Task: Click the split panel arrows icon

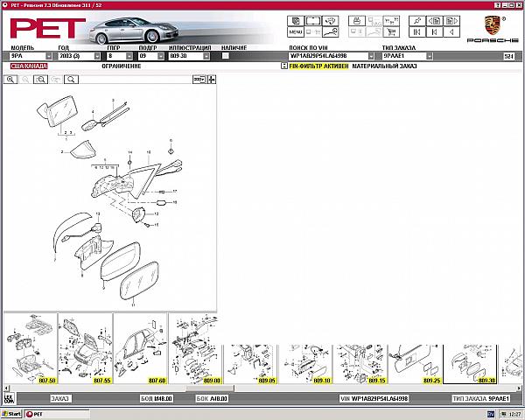Action: click(212, 80)
